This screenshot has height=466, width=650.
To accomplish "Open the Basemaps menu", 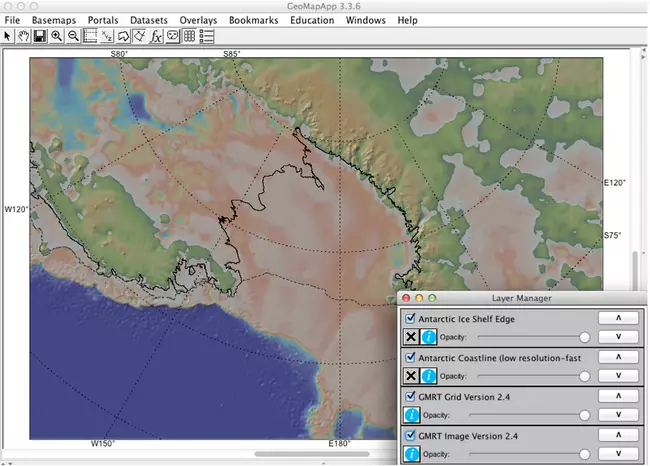I will (x=53, y=20).
